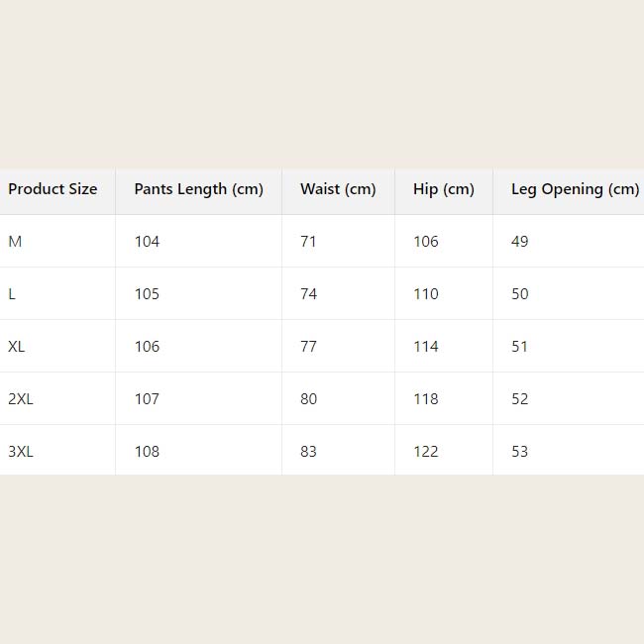Click leg opening value 49

[x=520, y=242]
